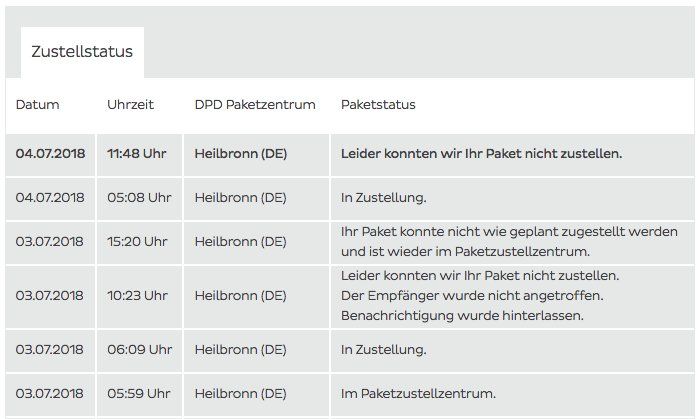The height and width of the screenshot is (419, 699).
Task: Click the bold 04.07.2018 date in top row
Action: (x=51, y=154)
